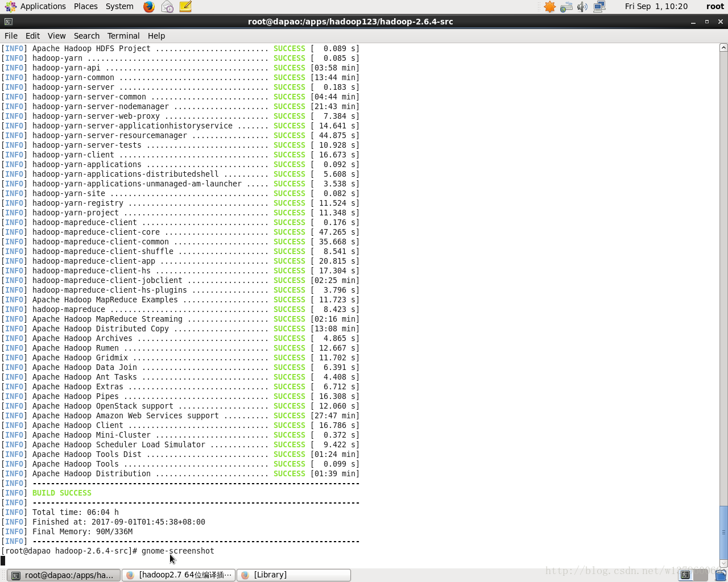Click the hadoop-yarn-common row text
The width and height of the screenshot is (728, 582).
pyautogui.click(x=73, y=77)
